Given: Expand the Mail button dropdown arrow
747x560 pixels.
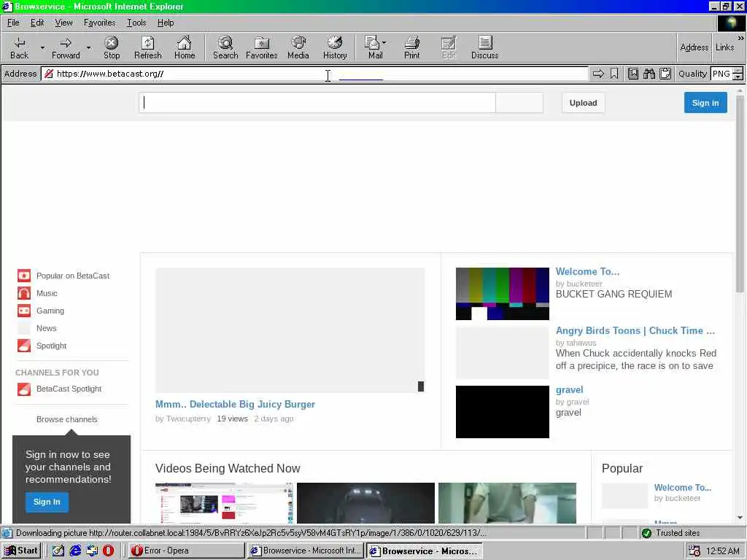Looking at the screenshot, I should 384,43.
